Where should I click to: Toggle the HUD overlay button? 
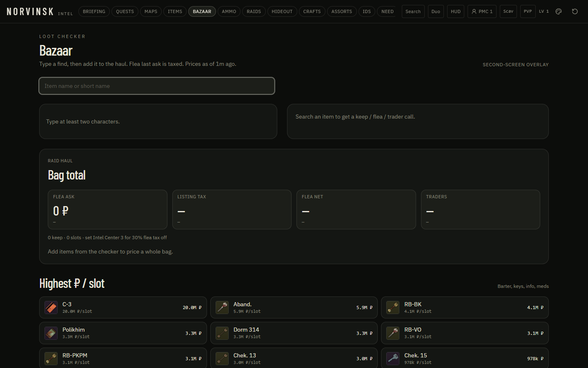pyautogui.click(x=456, y=11)
